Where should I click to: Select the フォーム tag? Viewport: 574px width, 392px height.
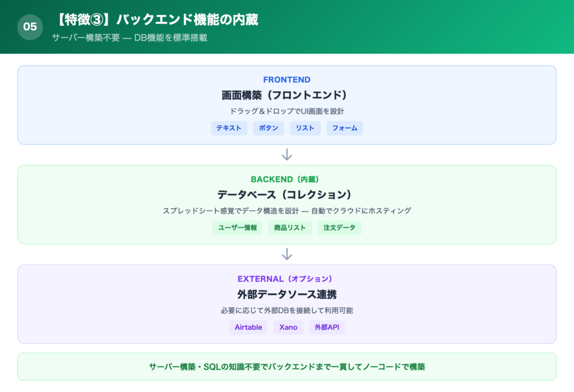(x=344, y=128)
